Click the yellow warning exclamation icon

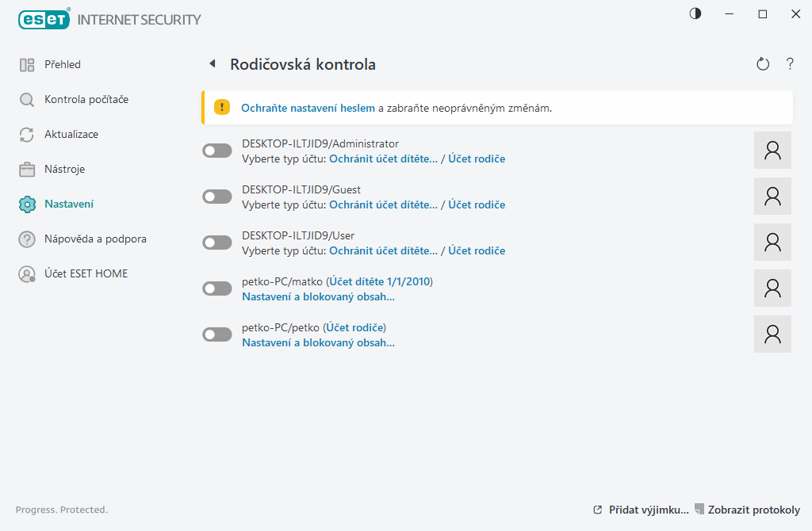tap(223, 104)
